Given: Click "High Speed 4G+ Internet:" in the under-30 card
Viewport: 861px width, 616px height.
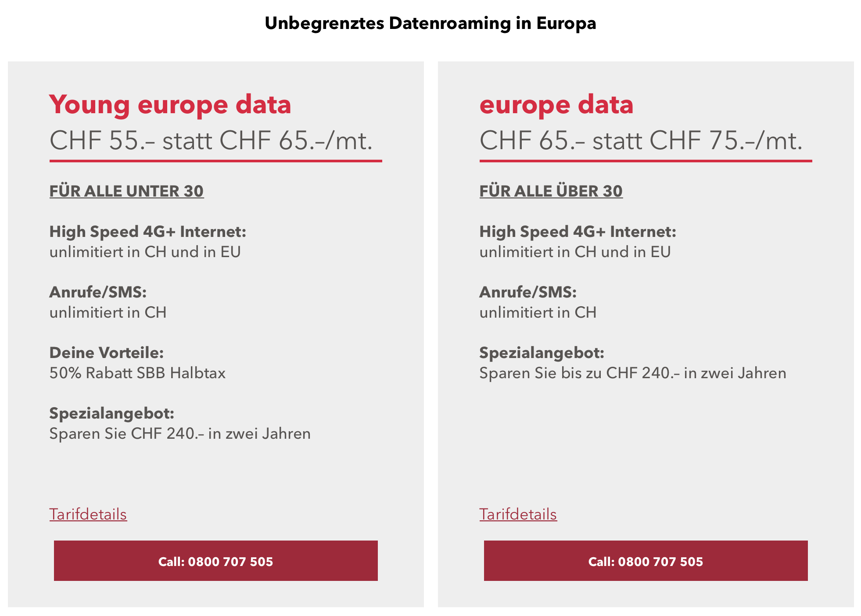Looking at the screenshot, I should (147, 232).
